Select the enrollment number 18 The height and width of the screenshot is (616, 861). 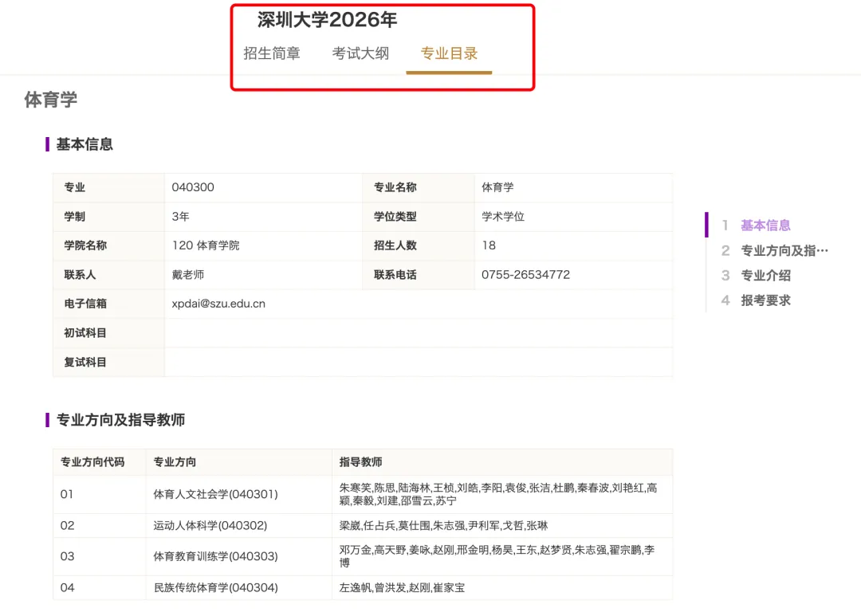(489, 245)
